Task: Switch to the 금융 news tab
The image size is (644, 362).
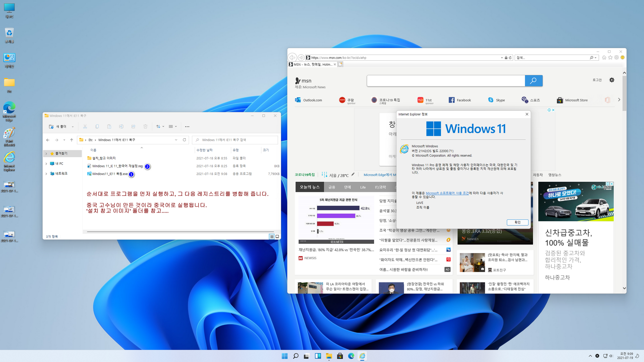Action: 332,187
